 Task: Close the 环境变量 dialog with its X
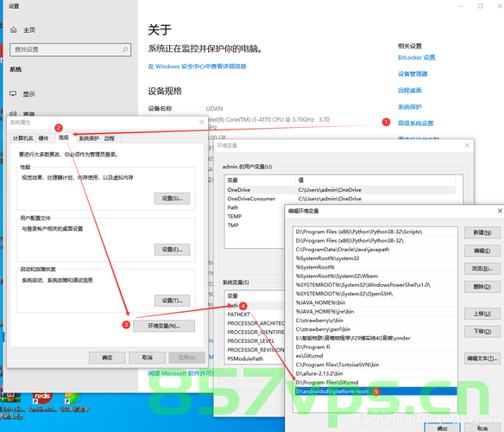467,145
